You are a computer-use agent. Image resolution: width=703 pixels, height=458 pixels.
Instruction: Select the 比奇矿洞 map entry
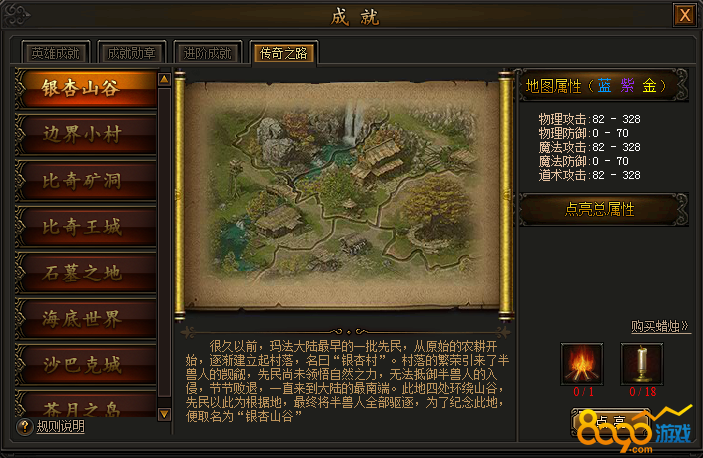click(86, 181)
